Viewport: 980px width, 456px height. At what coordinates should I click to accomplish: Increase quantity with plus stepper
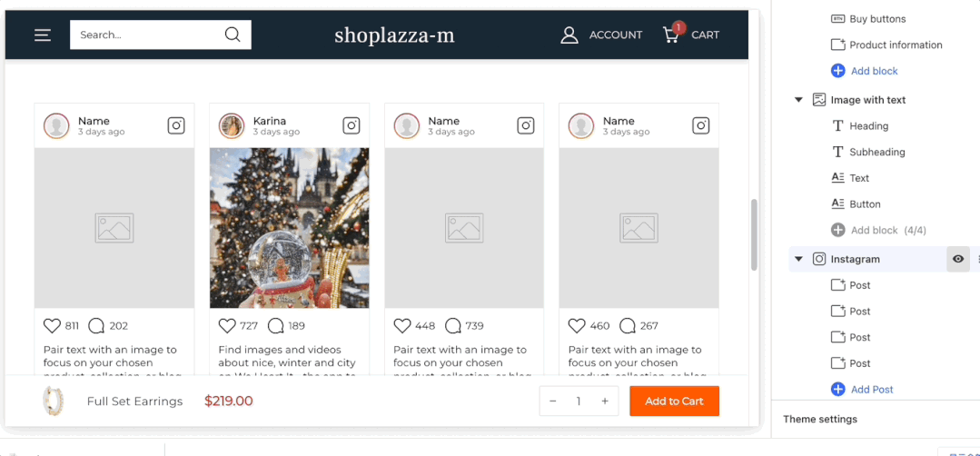tap(605, 401)
